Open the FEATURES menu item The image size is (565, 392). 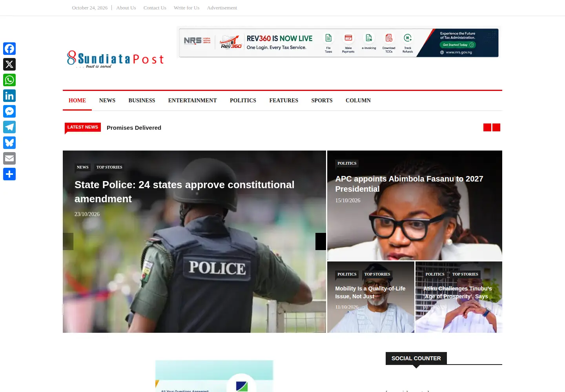284,101
